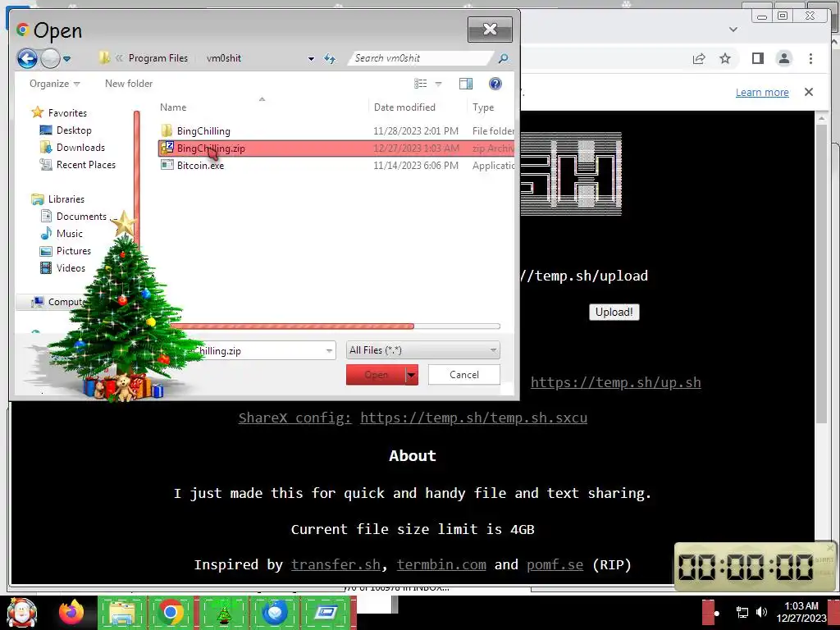Expand the file name dropdown arrow
The width and height of the screenshot is (840, 630).
click(x=329, y=351)
